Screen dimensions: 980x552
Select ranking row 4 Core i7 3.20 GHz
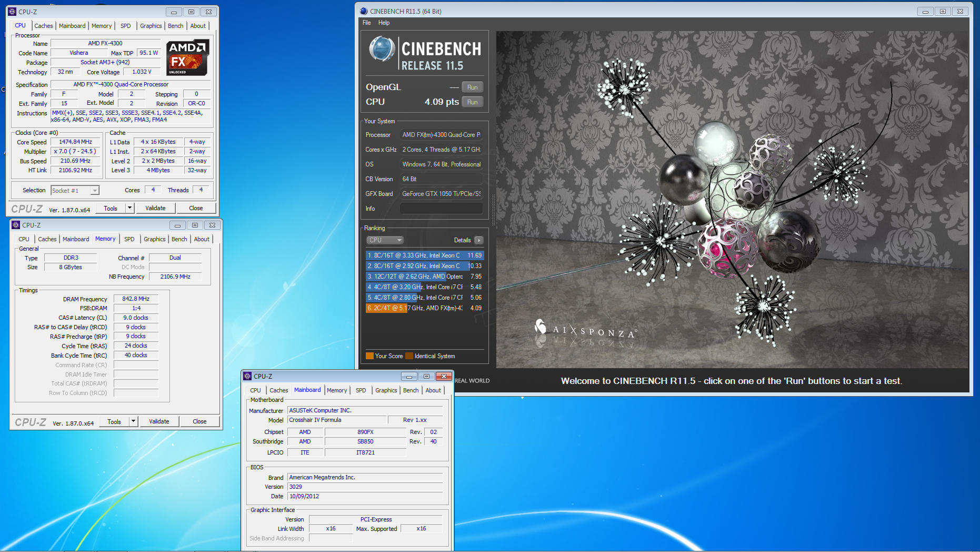pyautogui.click(x=424, y=287)
